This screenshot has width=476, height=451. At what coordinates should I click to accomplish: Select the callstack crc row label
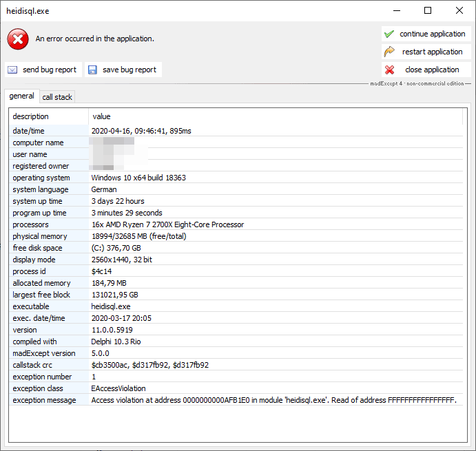tap(32, 365)
